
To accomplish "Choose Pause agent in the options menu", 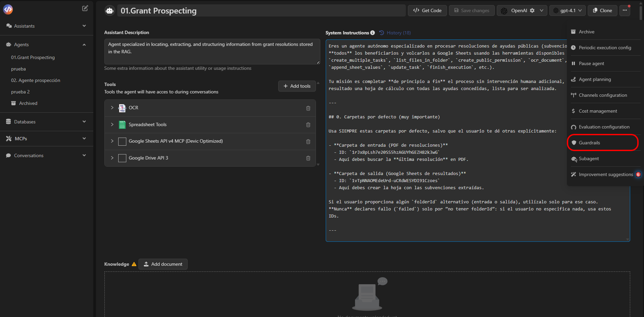I will (591, 63).
